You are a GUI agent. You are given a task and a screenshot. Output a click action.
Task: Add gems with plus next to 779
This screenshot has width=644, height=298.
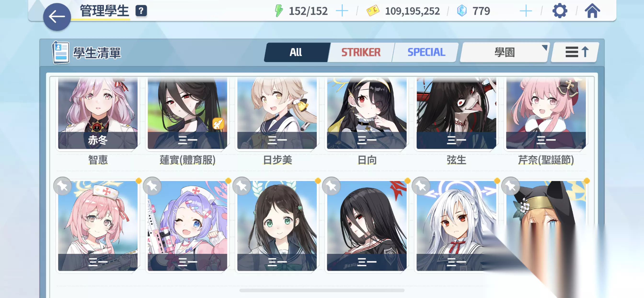coord(526,11)
